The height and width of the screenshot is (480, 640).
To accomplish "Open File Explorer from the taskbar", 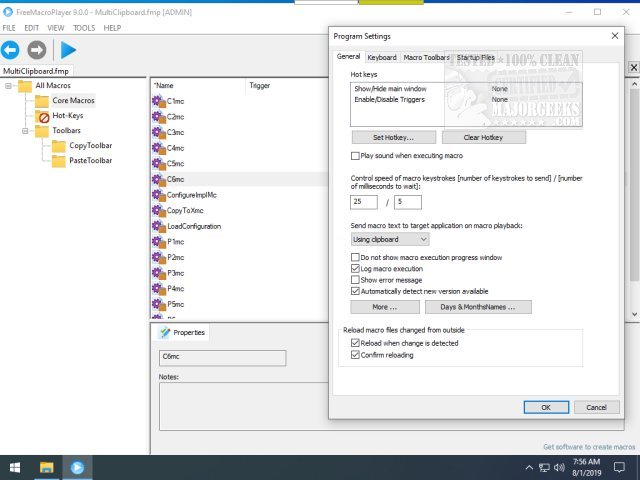I will click(x=46, y=468).
